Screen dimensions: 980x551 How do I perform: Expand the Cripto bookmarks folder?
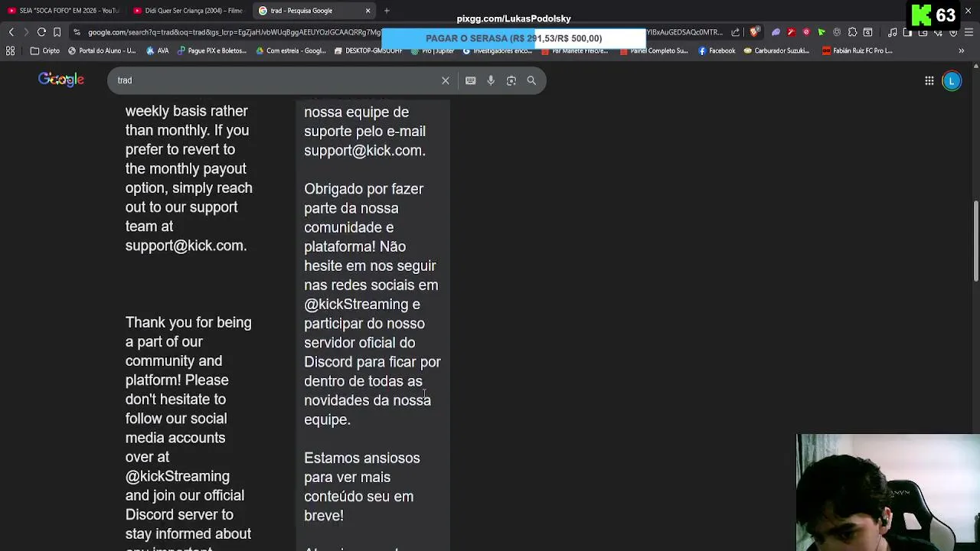point(45,51)
